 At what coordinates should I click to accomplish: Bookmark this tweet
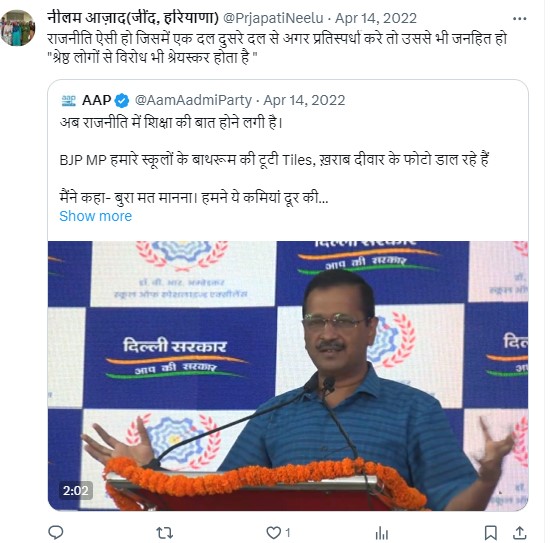(491, 533)
